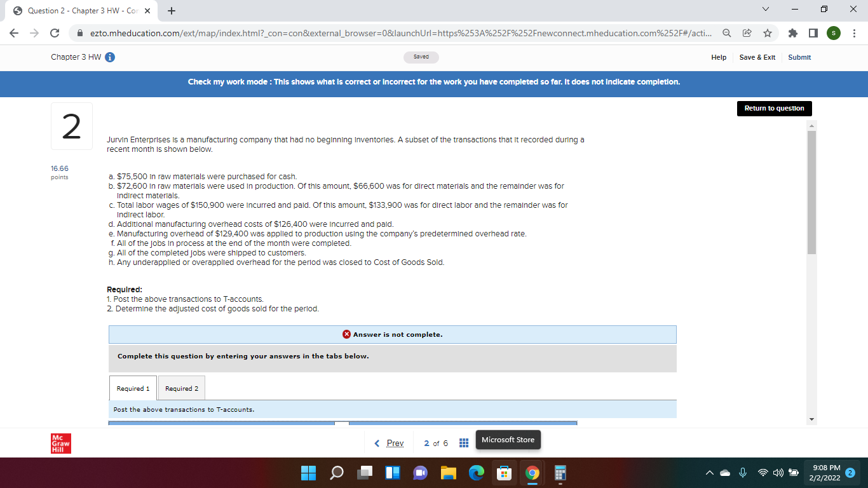This screenshot has width=868, height=488.
Task: Open the Chrome three-dot menu
Action: click(855, 32)
